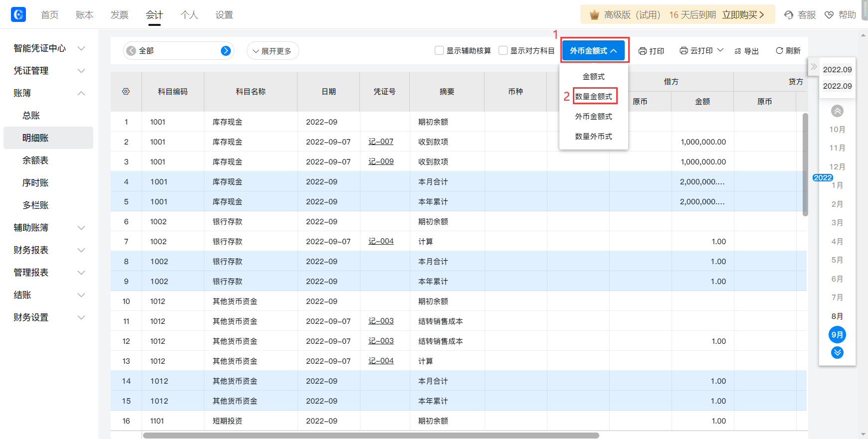The image size is (868, 439).
Task: Select 数量金额式 from format menu
Action: 594,97
